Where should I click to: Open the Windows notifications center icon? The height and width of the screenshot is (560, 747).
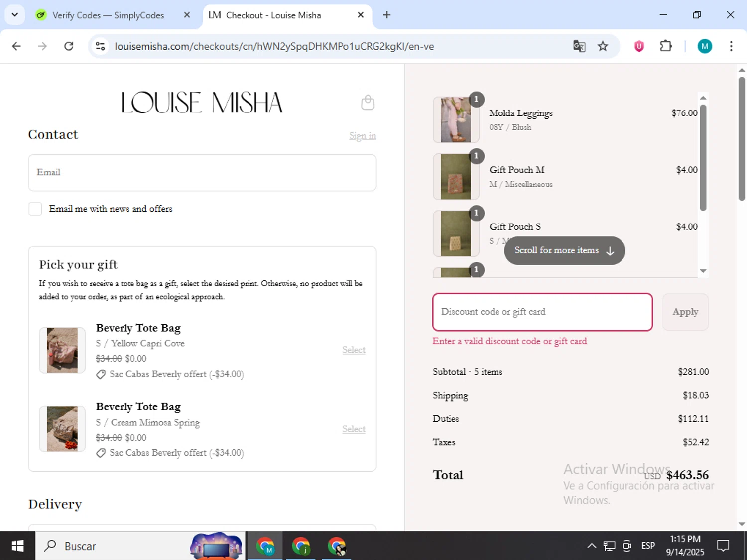(723, 546)
